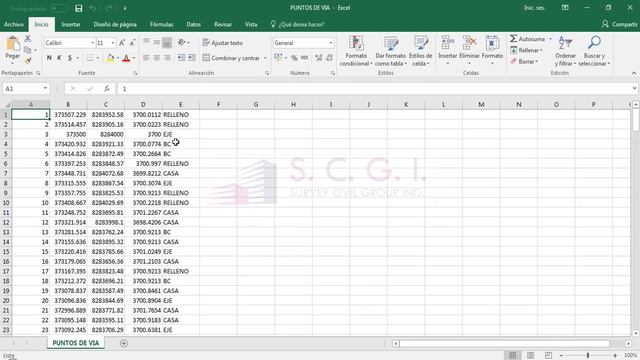Switch to the Revisar tab
Screen dimensions: 640x360
point(223,24)
